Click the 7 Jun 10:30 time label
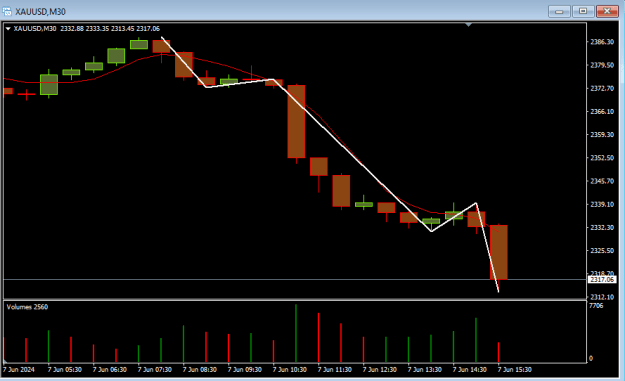This screenshot has height=381, width=625. point(290,370)
